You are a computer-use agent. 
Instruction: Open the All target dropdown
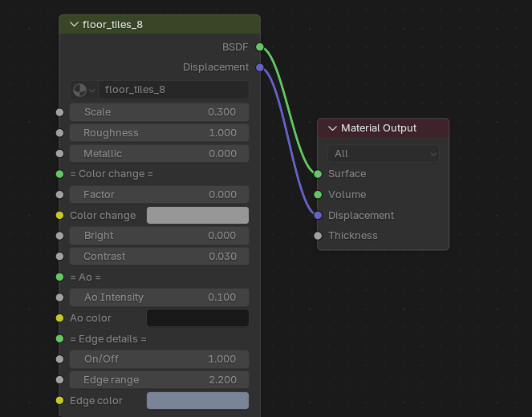click(384, 154)
